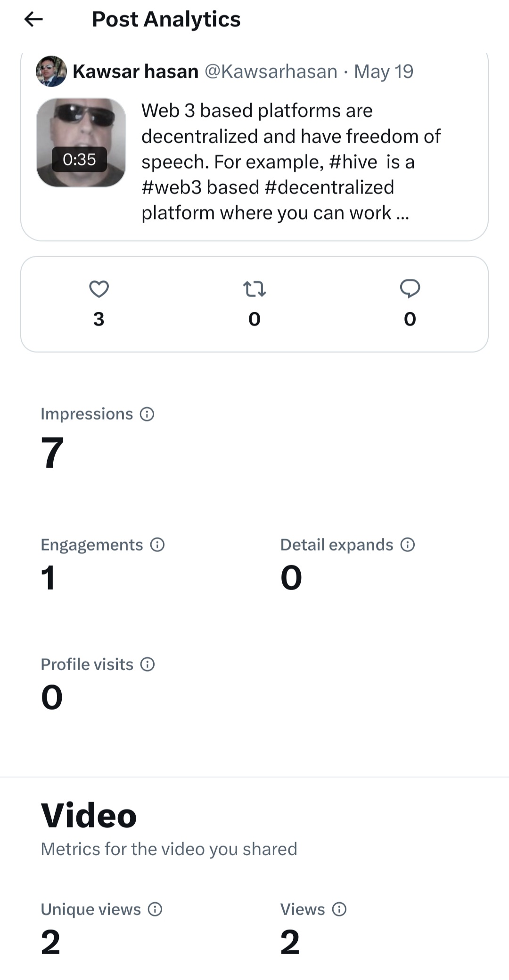Open the Unique views info icon
This screenshot has width=509, height=980.
(x=155, y=909)
